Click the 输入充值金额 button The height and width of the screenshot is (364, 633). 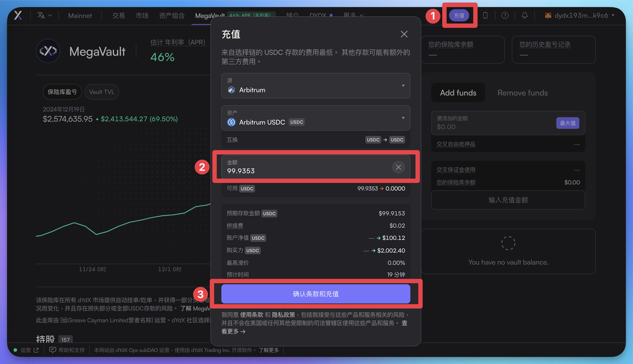click(508, 200)
